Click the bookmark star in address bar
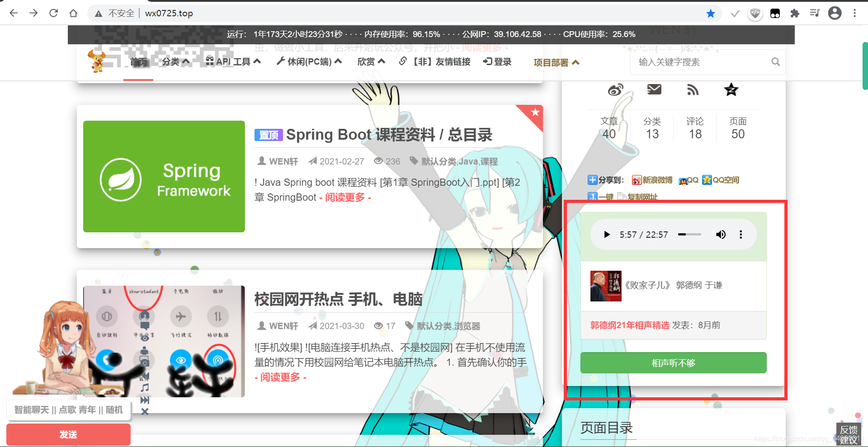Viewport: 868px width, 447px height. click(711, 14)
